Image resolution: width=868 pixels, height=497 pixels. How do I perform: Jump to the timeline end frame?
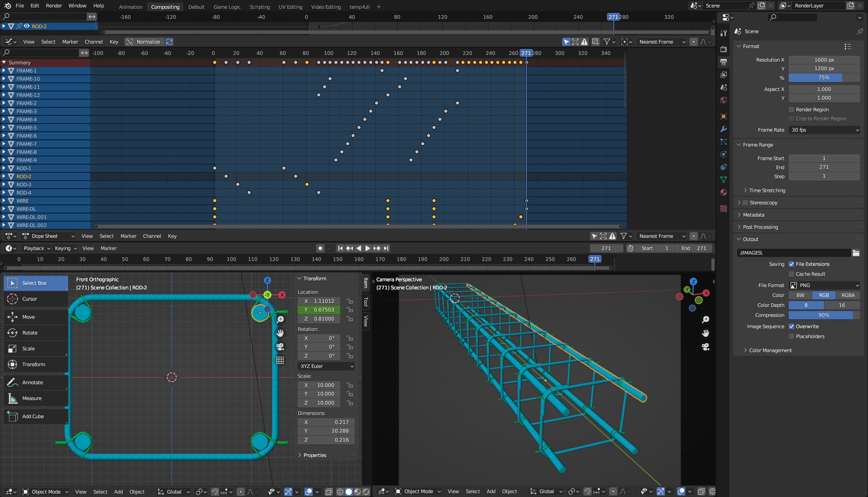point(386,248)
